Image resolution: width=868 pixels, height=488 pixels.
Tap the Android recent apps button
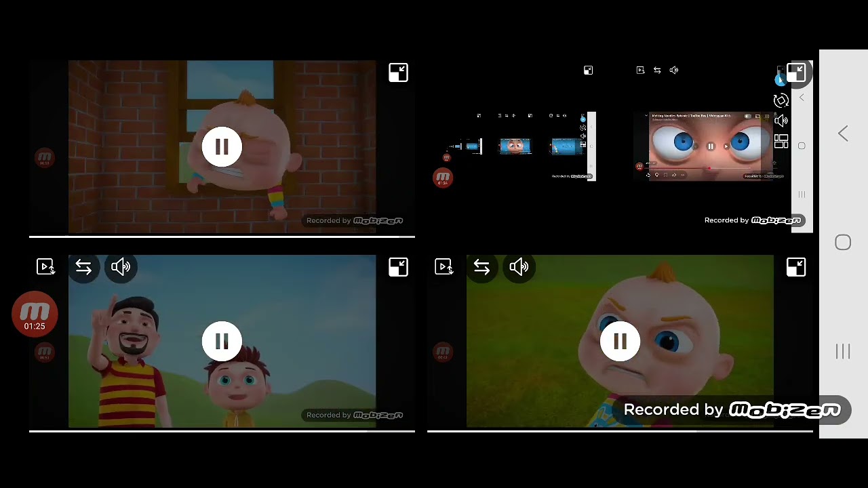click(843, 351)
